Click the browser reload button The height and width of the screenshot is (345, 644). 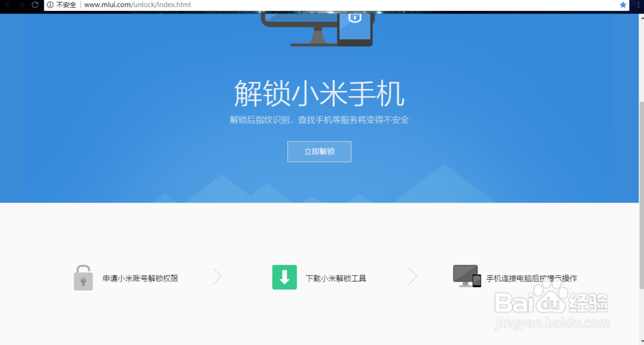click(35, 5)
